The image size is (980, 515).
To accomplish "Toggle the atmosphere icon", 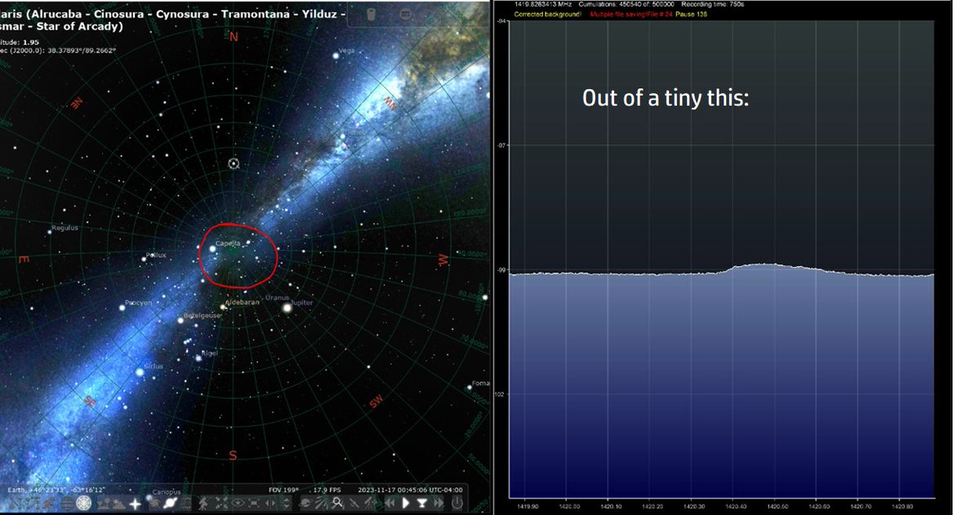I will click(118, 504).
